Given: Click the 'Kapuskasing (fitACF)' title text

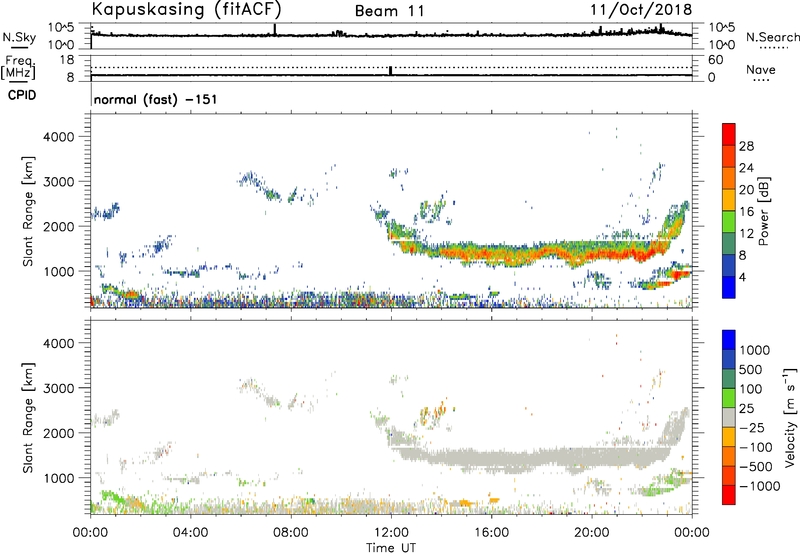Looking at the screenshot, I should click(x=186, y=9).
